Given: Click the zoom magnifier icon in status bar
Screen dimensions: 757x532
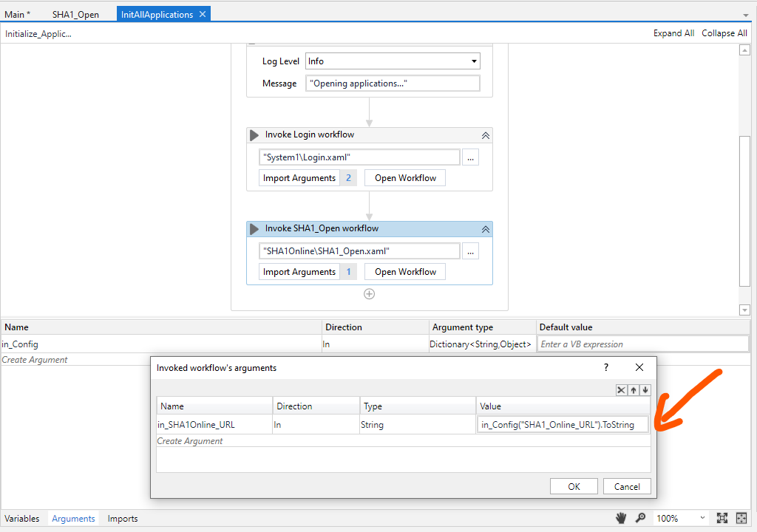Looking at the screenshot, I should tap(640, 518).
